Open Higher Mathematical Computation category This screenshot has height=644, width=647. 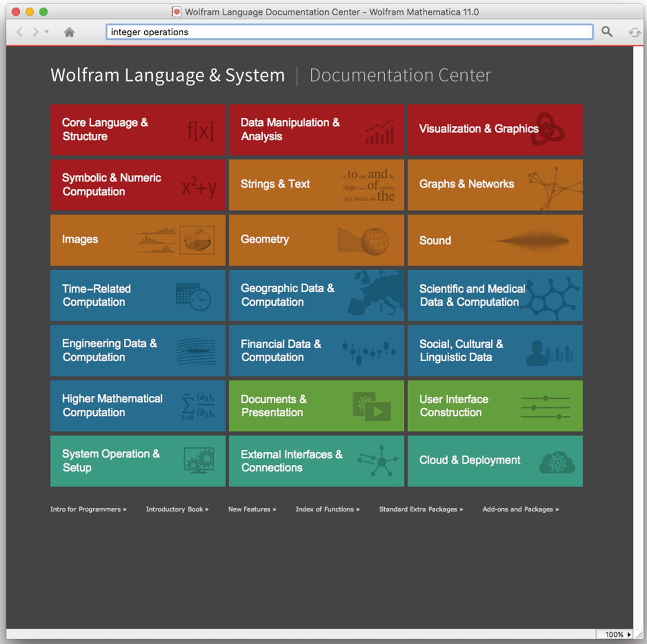138,405
